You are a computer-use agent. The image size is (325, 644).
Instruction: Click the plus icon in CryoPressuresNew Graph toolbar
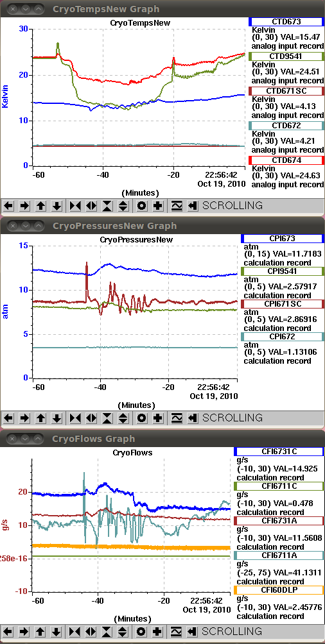(x=157, y=418)
